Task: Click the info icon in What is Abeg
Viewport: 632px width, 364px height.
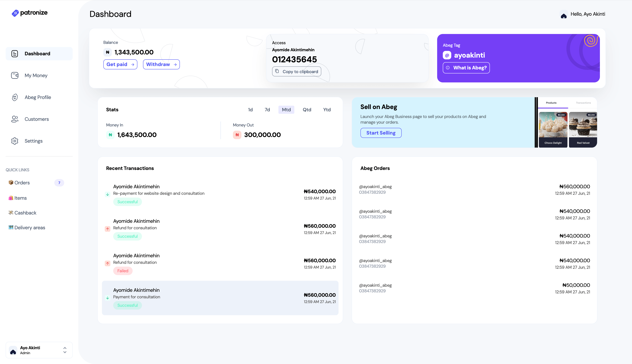Action: point(448,68)
